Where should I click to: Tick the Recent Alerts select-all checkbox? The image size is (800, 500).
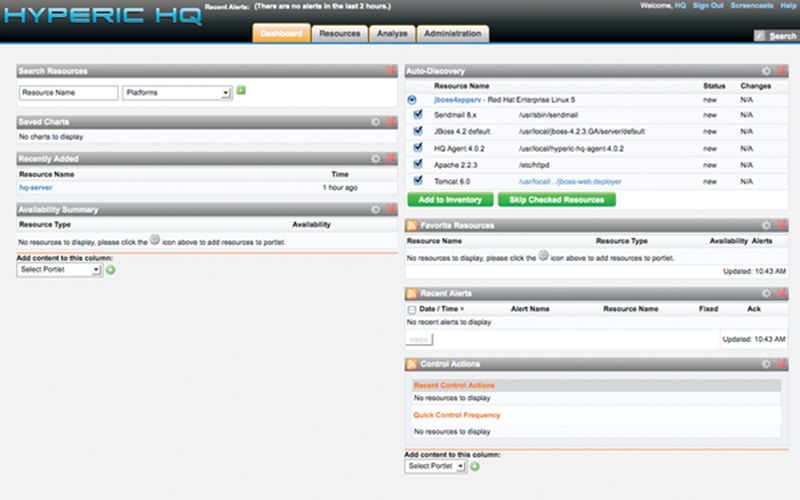412,310
